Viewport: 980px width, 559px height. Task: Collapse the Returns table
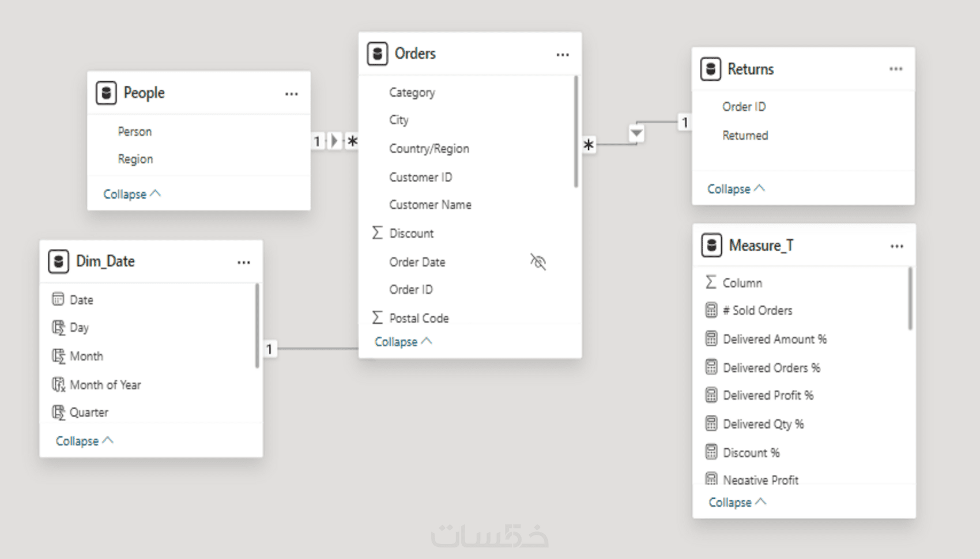(x=736, y=189)
